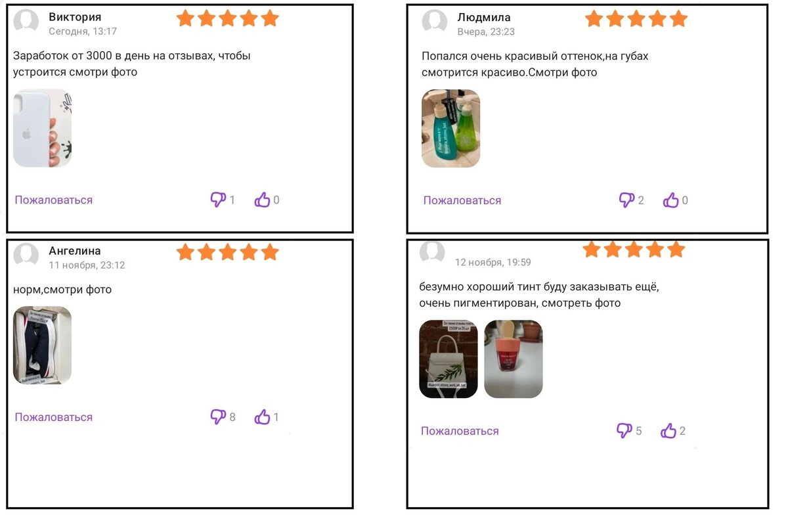Dislike Виктория's review with thumbs down
Image resolution: width=788 pixels, height=532 pixels.
218,199
